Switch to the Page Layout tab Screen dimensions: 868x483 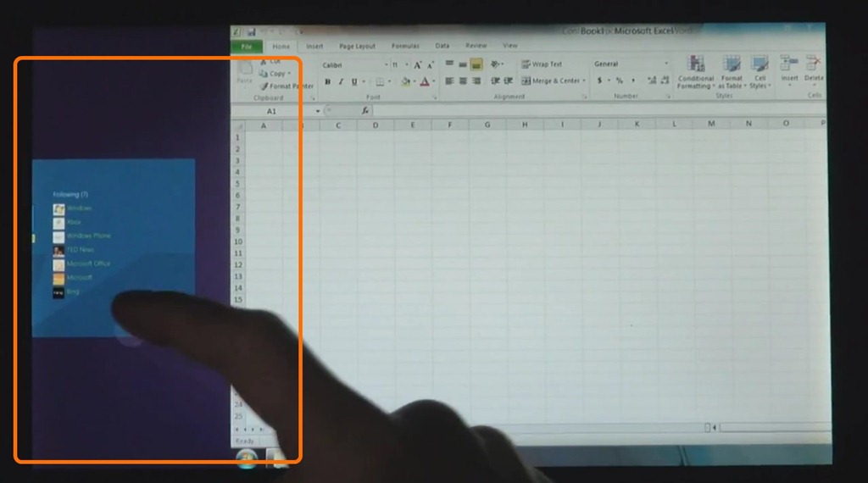(357, 47)
